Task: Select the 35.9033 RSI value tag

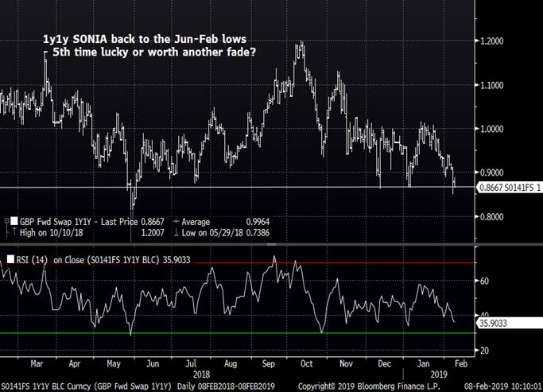Action: pyautogui.click(x=510, y=323)
